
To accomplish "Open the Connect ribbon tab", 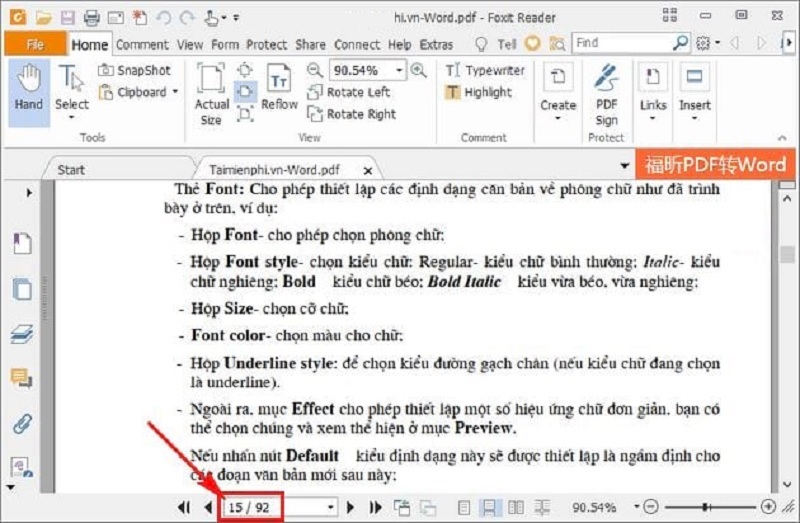I will pyautogui.click(x=357, y=45).
